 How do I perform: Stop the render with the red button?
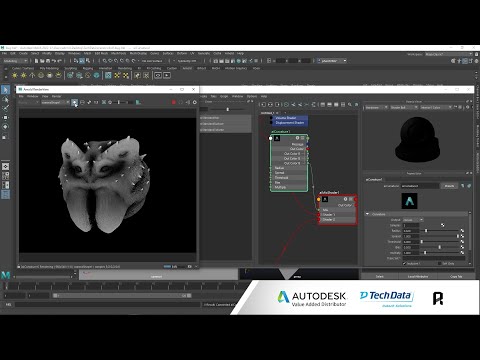coord(173,102)
